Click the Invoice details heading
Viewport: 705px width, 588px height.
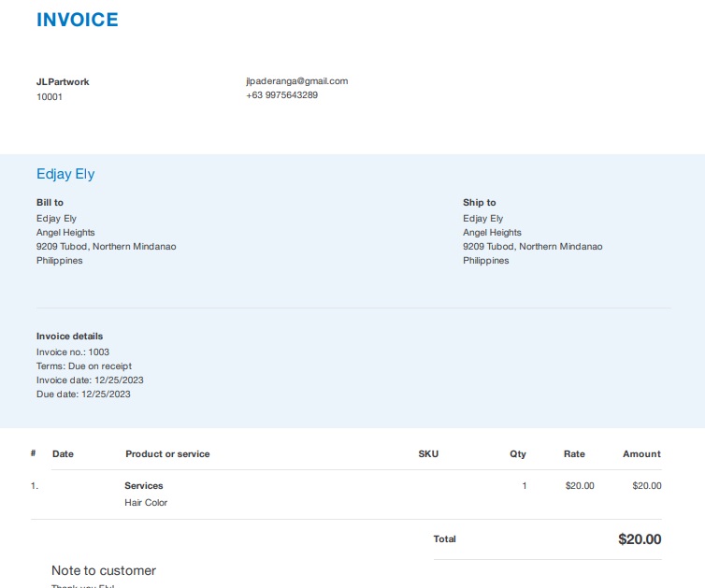pyautogui.click(x=69, y=336)
